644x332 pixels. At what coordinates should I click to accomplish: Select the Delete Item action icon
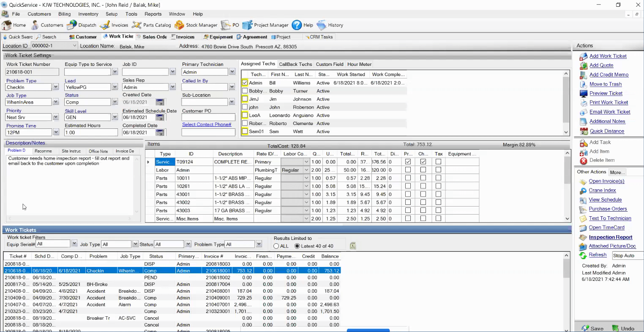pyautogui.click(x=584, y=160)
